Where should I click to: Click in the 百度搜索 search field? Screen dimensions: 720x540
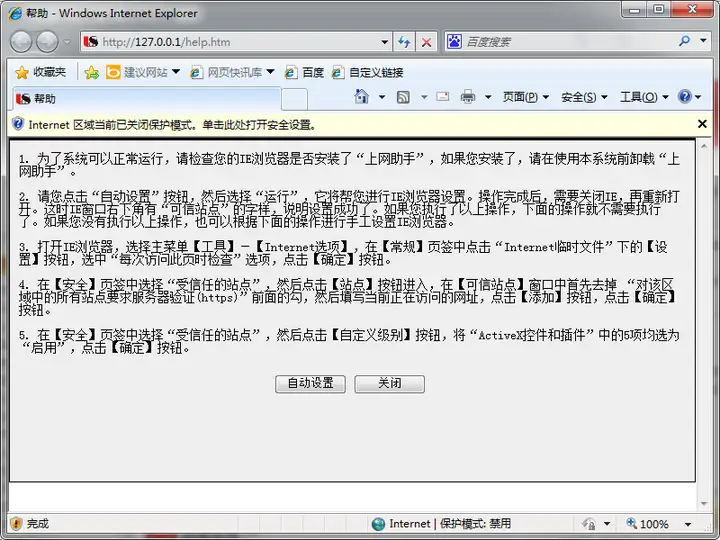pos(569,42)
